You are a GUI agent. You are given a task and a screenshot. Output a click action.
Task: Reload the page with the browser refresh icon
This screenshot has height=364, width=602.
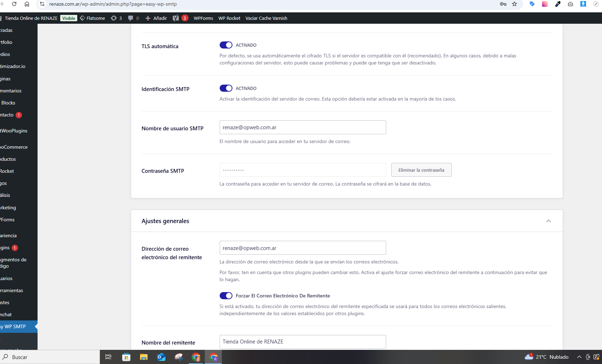click(14, 4)
